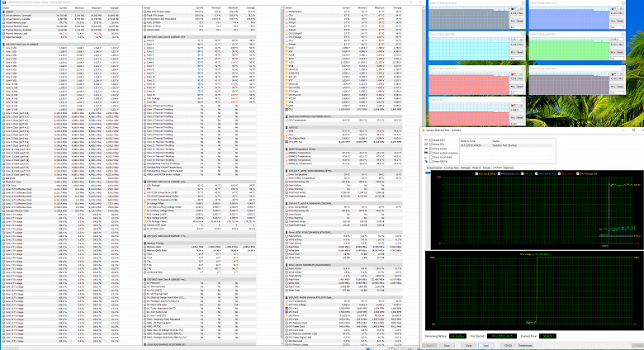Viewport: 644px width, 350px height.
Task: Select the Memory Clock row
Action: (x=200, y=247)
